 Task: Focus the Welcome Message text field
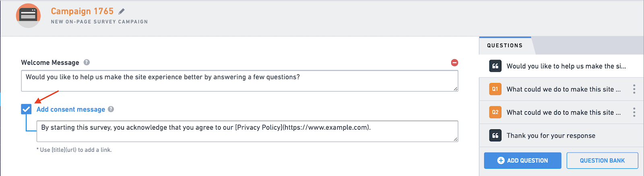click(x=239, y=81)
